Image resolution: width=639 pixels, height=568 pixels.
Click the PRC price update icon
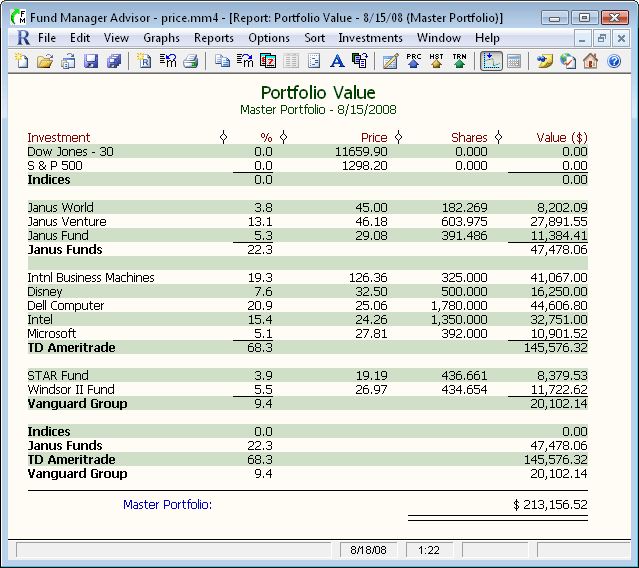pos(414,61)
